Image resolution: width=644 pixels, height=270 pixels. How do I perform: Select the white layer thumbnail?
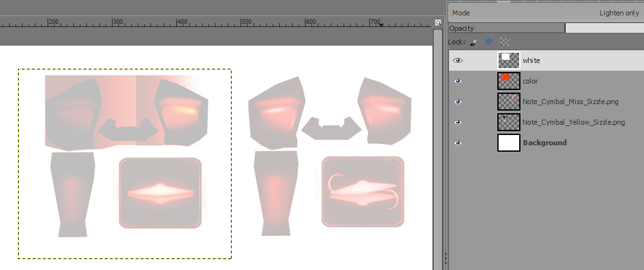click(508, 60)
